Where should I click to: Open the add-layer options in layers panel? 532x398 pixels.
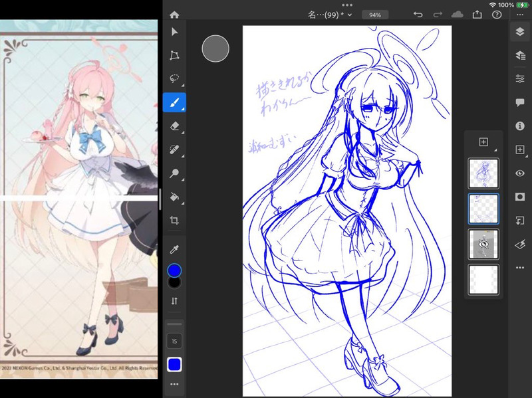483,142
